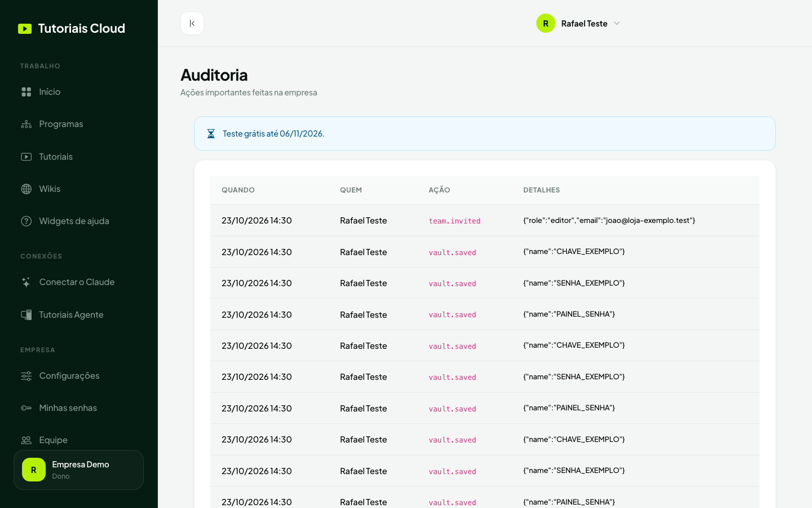812x508 pixels.
Task: Click the Minhas senhas key icon
Action: pyautogui.click(x=27, y=408)
